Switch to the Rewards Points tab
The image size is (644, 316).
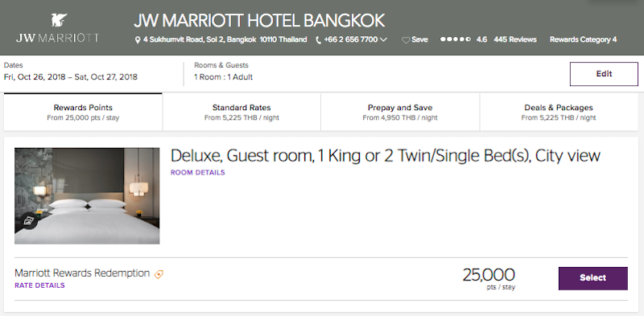pyautogui.click(x=83, y=112)
